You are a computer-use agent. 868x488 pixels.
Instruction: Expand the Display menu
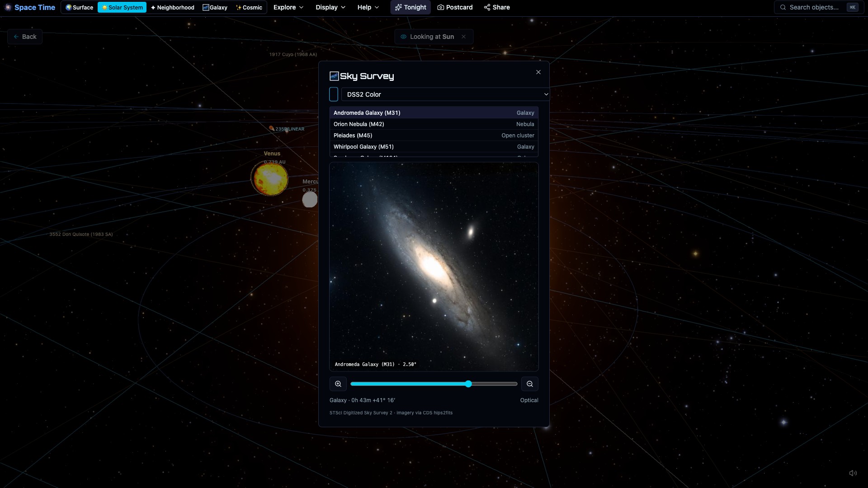point(330,7)
